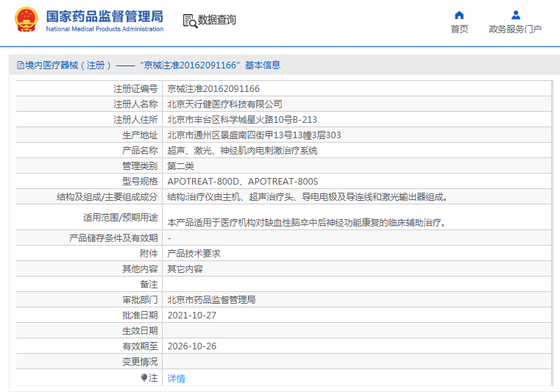The width and height of the screenshot is (560, 392).
Task: Select approval date 2021-10-27
Action: [192, 316]
